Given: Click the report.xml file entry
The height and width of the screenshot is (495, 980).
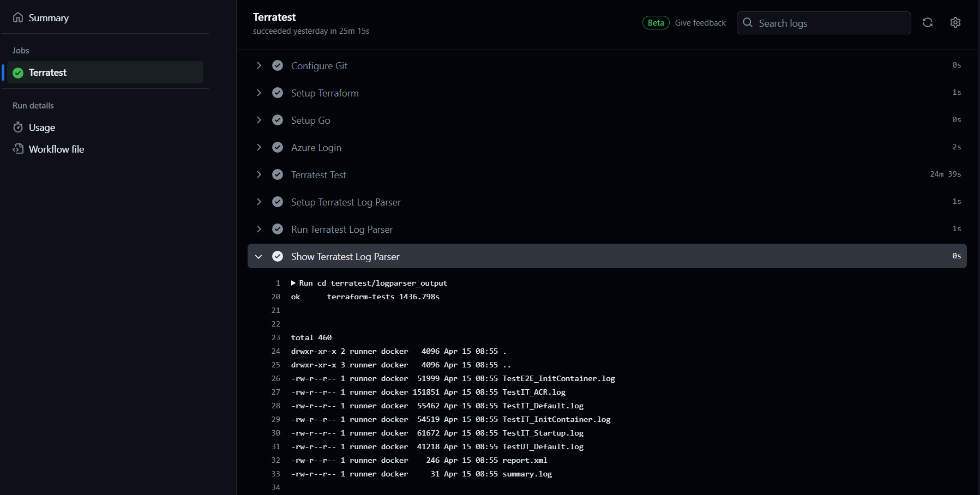Looking at the screenshot, I should point(525,460).
